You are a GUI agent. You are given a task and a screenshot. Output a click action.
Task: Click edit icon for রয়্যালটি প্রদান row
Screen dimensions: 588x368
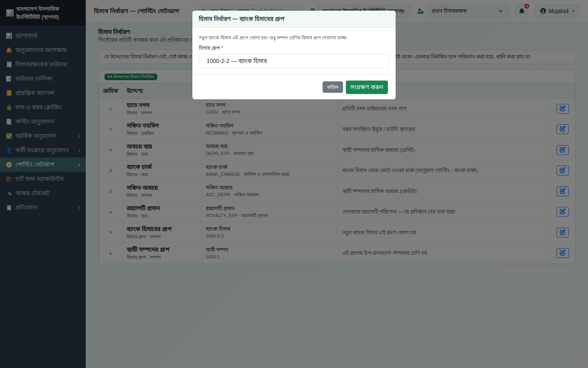562,212
